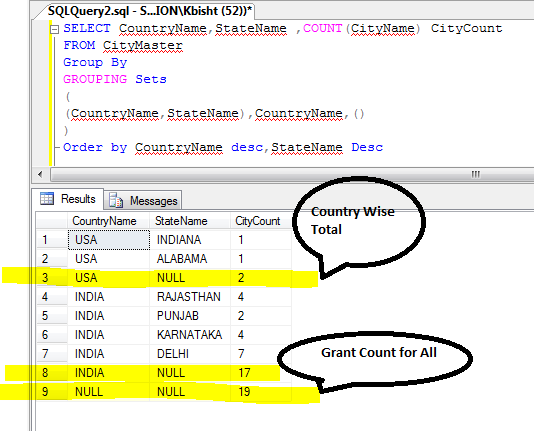Click the CityCount cell showing 17
Viewport: 534px width, 431px height.
[261, 372]
